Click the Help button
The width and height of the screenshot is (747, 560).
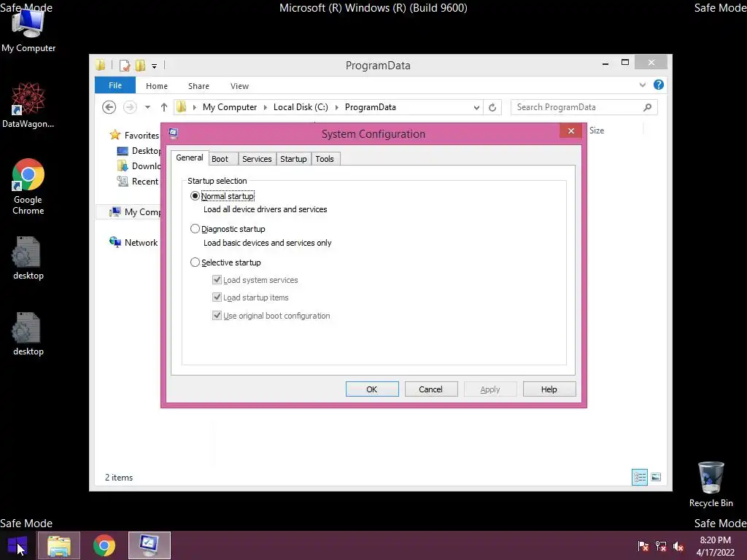point(549,389)
